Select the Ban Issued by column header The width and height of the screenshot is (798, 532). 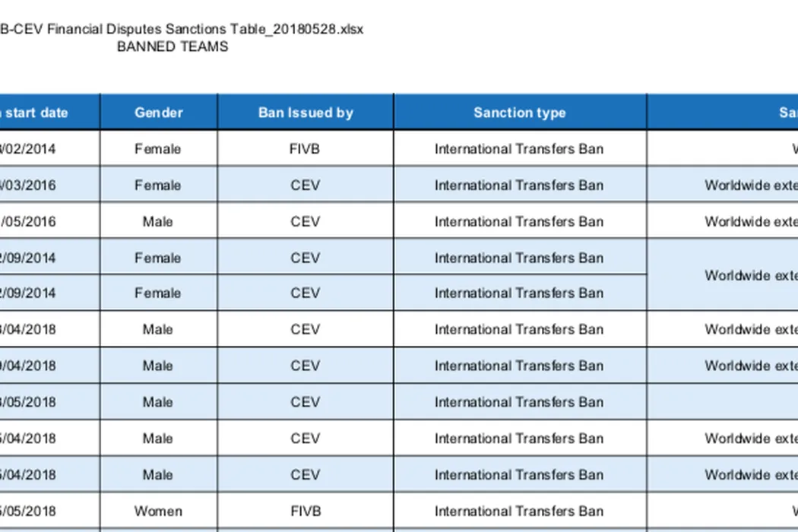click(x=306, y=112)
